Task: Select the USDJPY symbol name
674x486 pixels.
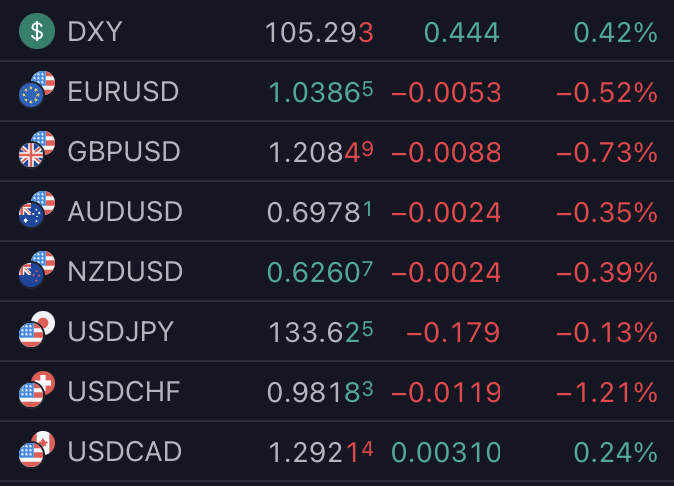Action: coord(120,332)
